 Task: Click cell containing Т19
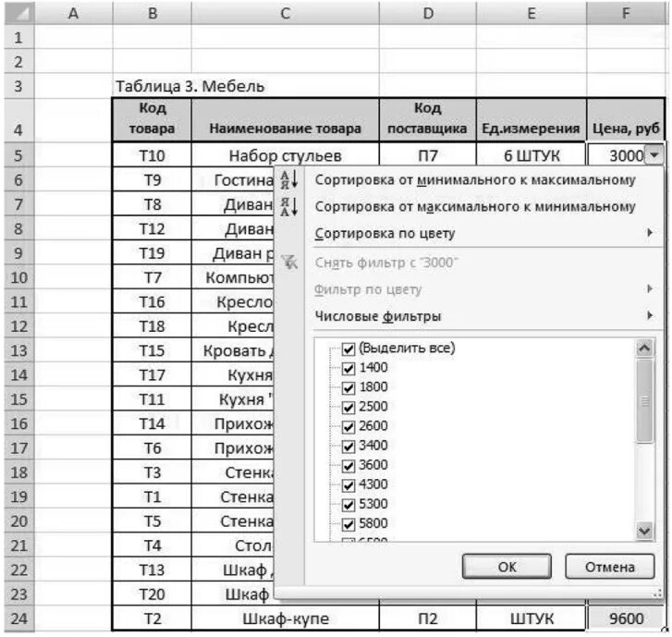tap(153, 253)
